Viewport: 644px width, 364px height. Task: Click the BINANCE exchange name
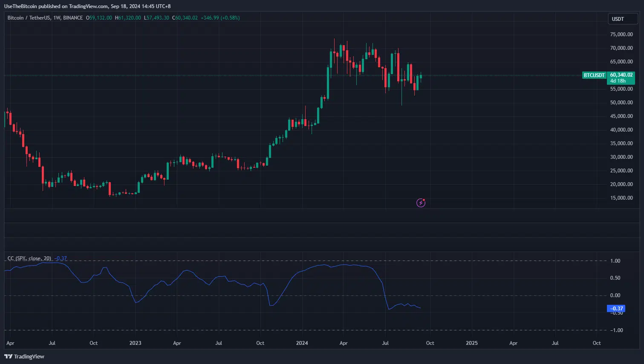pos(72,18)
